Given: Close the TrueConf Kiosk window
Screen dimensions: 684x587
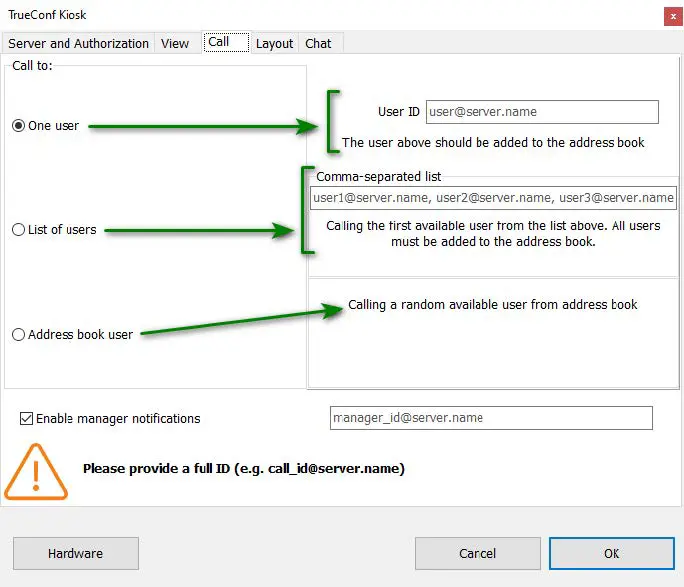Looking at the screenshot, I should 673,17.
